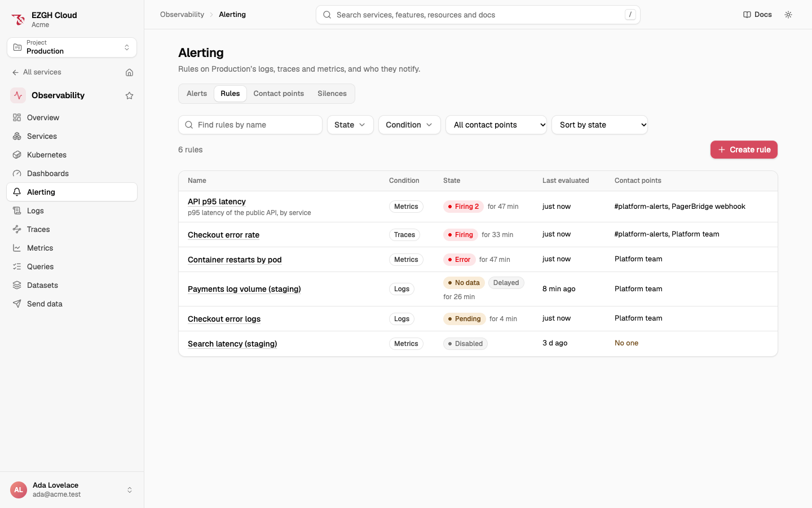Click the back arrow next to All services

click(15, 72)
